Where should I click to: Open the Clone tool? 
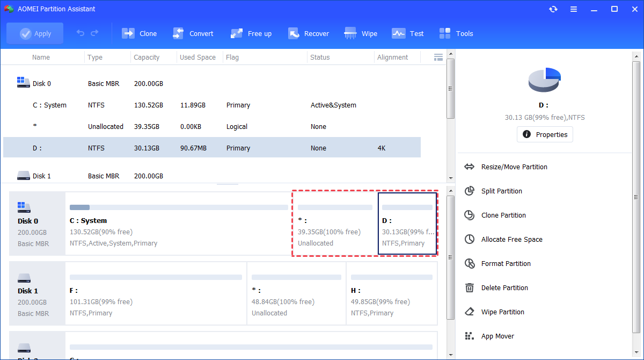[140, 33]
